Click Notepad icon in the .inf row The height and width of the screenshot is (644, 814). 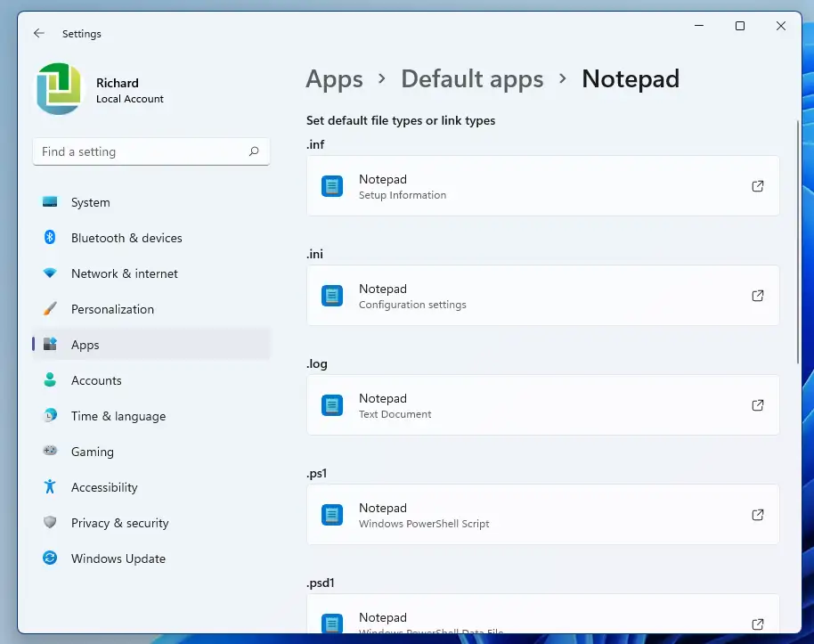[x=332, y=186]
